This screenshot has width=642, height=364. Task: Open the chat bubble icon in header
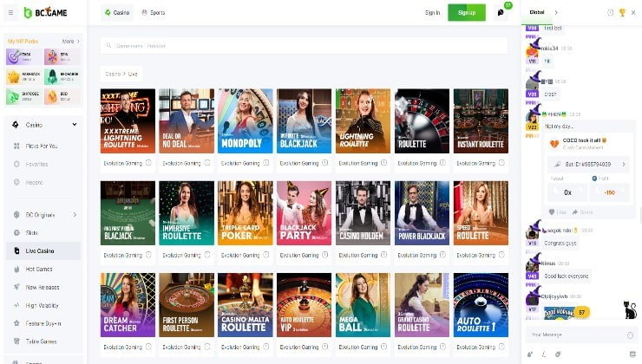[501, 13]
